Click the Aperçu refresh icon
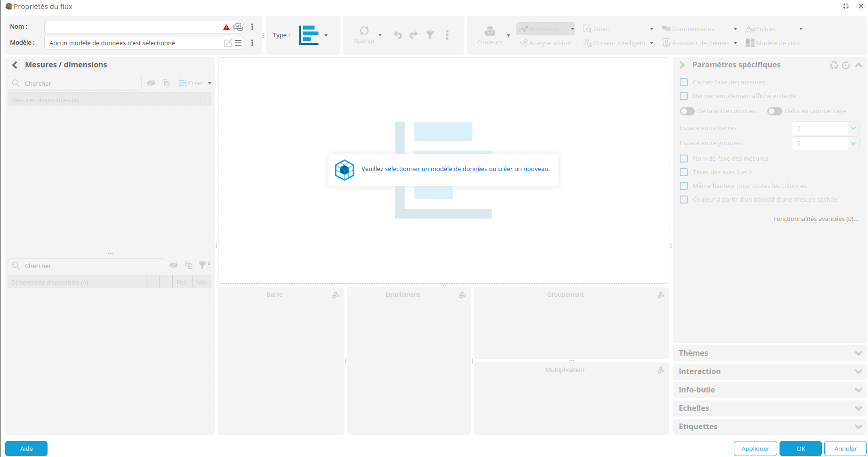 pos(364,31)
